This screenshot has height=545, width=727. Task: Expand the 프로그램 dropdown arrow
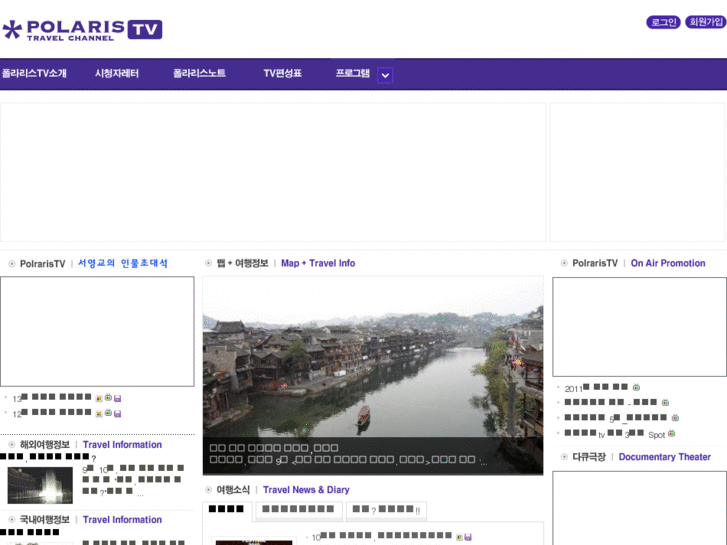click(385, 75)
